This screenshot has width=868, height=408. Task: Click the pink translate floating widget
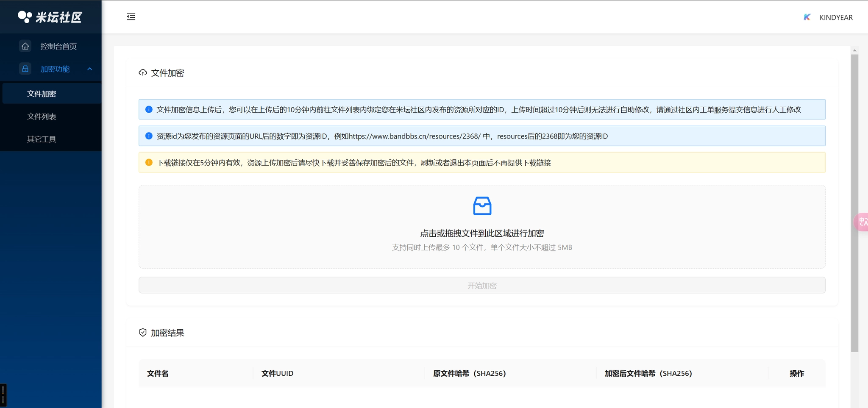tap(861, 222)
